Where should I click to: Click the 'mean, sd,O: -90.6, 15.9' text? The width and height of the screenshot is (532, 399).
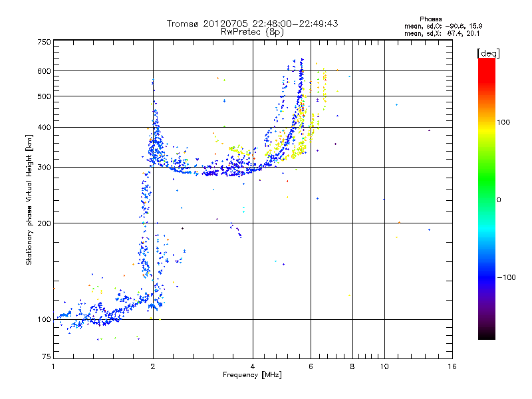click(x=443, y=26)
